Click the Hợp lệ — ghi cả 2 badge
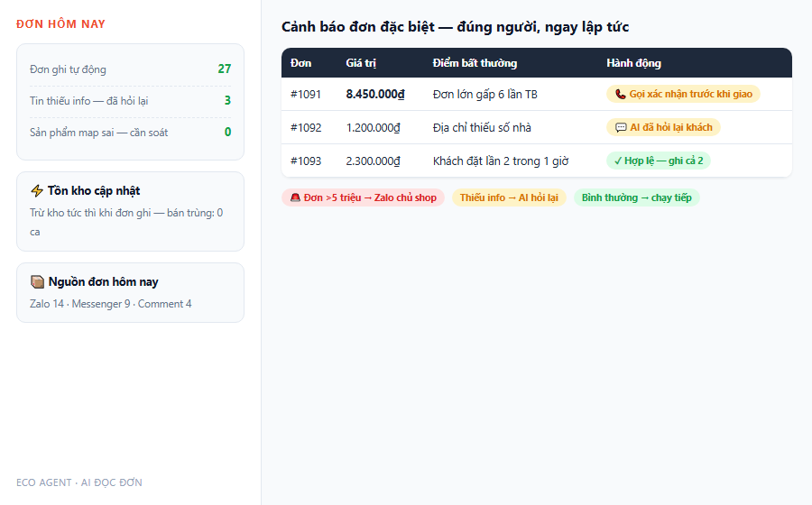Viewport: 812px width, 505px height. (659, 161)
